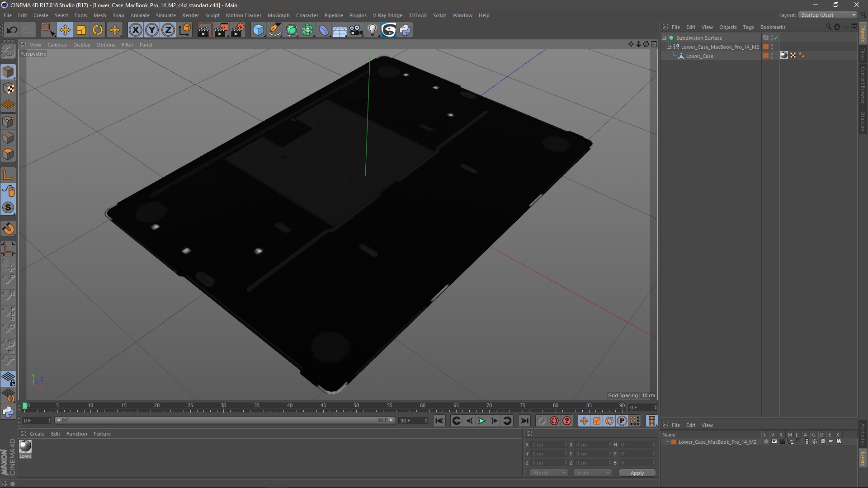Viewport: 868px width, 488px height.
Task: Add Subdivision Surface generator icon
Action: [x=291, y=30]
